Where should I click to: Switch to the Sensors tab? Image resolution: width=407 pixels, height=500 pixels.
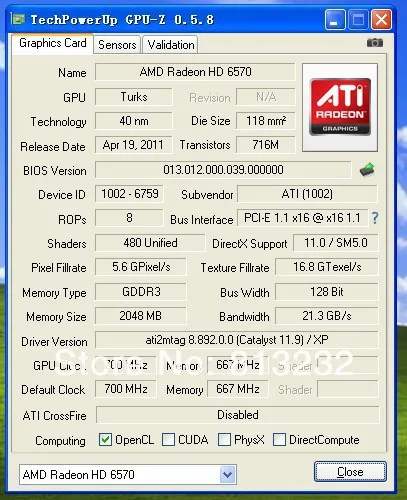click(117, 45)
